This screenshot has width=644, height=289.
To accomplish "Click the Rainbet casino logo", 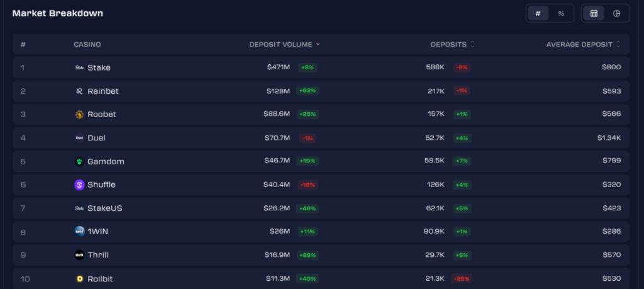I will point(79,91).
